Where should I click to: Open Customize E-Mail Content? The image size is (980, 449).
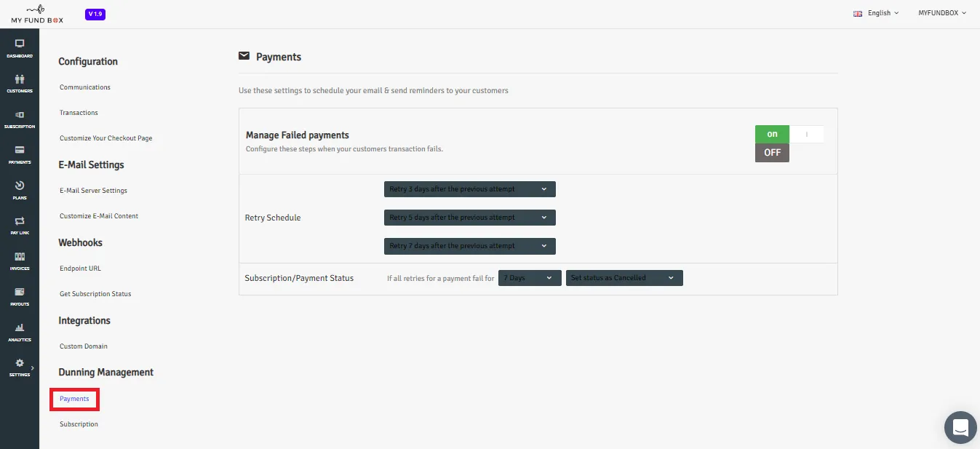pyautogui.click(x=99, y=216)
